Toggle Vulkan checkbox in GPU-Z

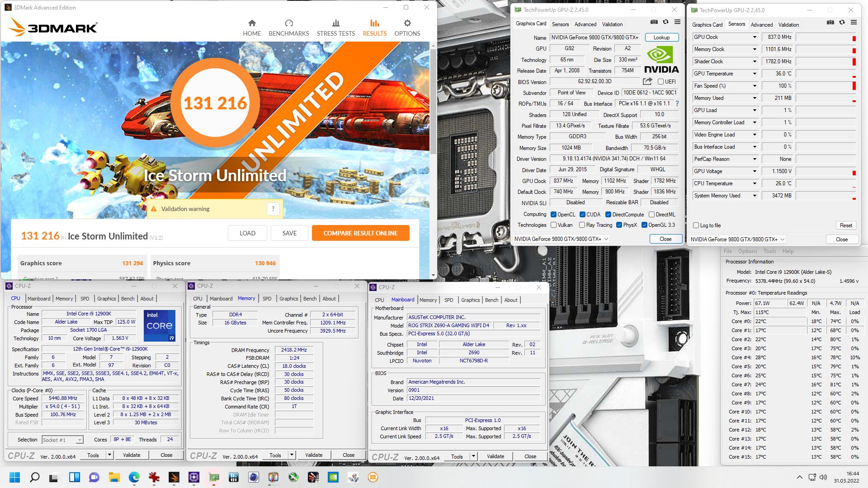pyautogui.click(x=554, y=225)
